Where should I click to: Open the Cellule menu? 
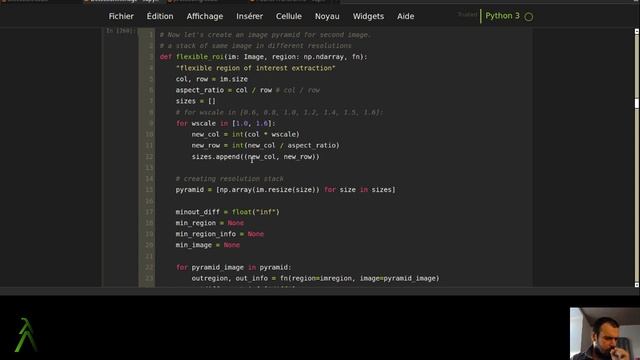[x=289, y=16]
